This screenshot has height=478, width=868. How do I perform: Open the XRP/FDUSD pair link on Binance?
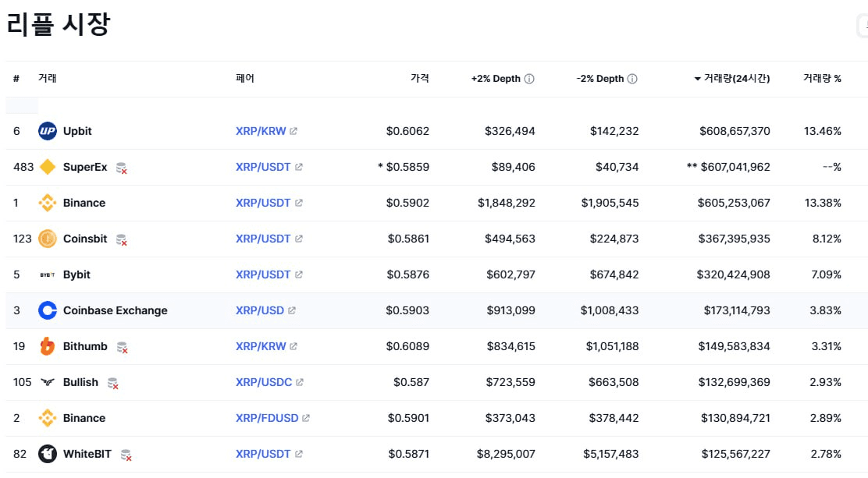pyautogui.click(x=267, y=418)
